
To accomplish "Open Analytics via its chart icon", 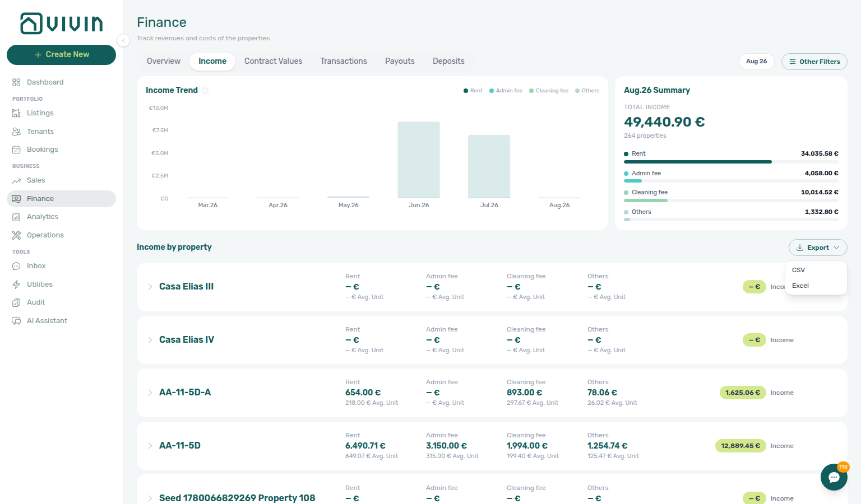I will pyautogui.click(x=16, y=217).
